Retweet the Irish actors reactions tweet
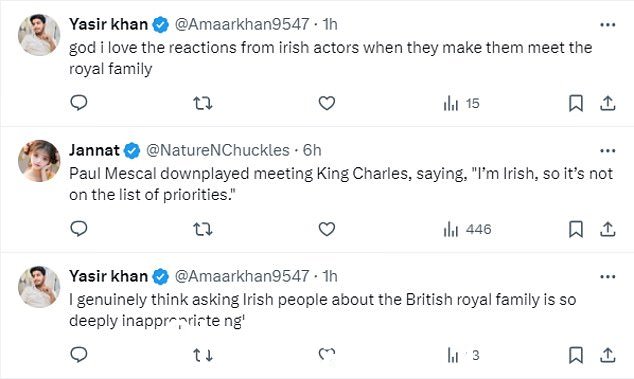Screen dimensions: 634x379 tap(203, 104)
